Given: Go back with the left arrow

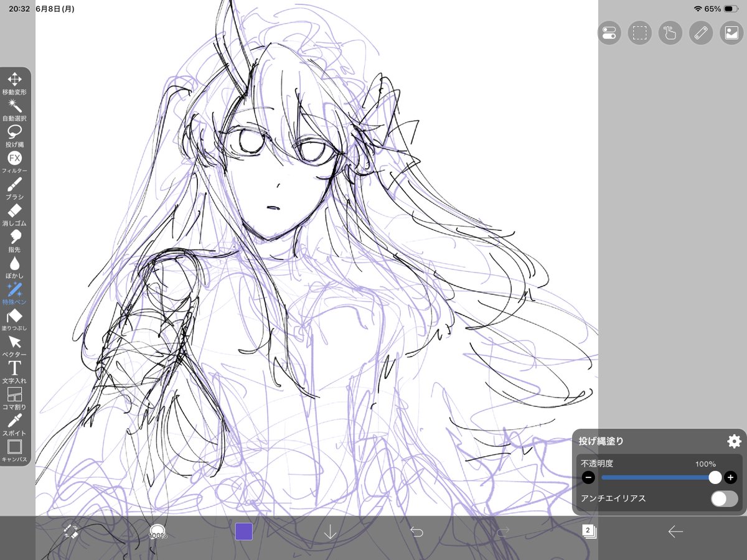Looking at the screenshot, I should point(675,531).
